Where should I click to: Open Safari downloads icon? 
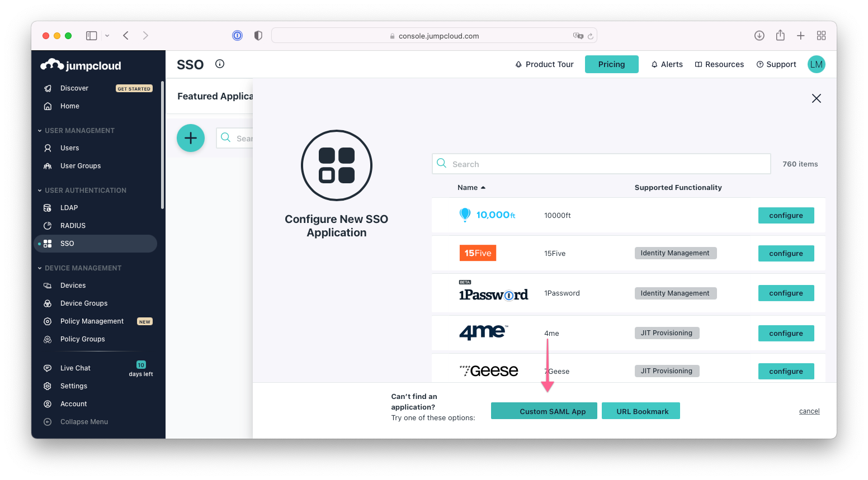point(759,36)
